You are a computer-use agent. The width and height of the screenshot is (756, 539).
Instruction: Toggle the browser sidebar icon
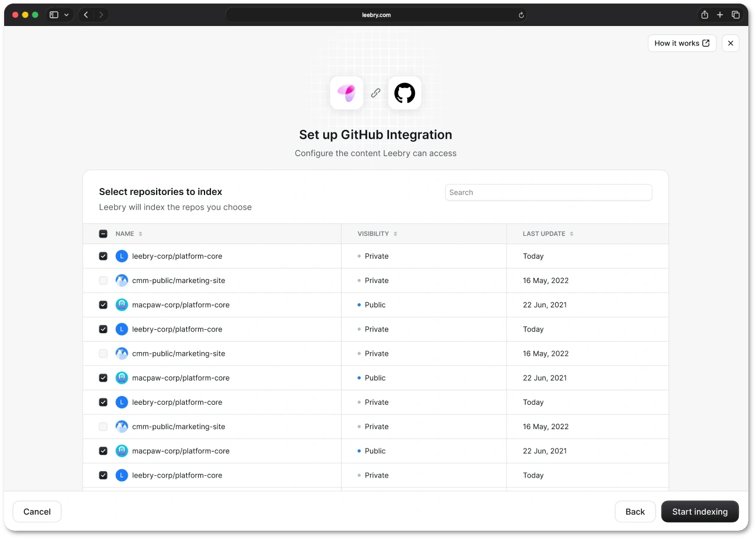click(54, 15)
